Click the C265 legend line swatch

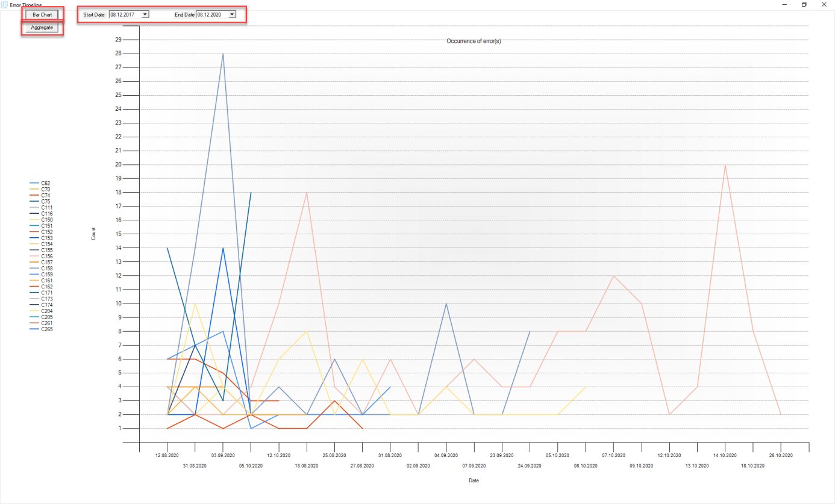34,329
